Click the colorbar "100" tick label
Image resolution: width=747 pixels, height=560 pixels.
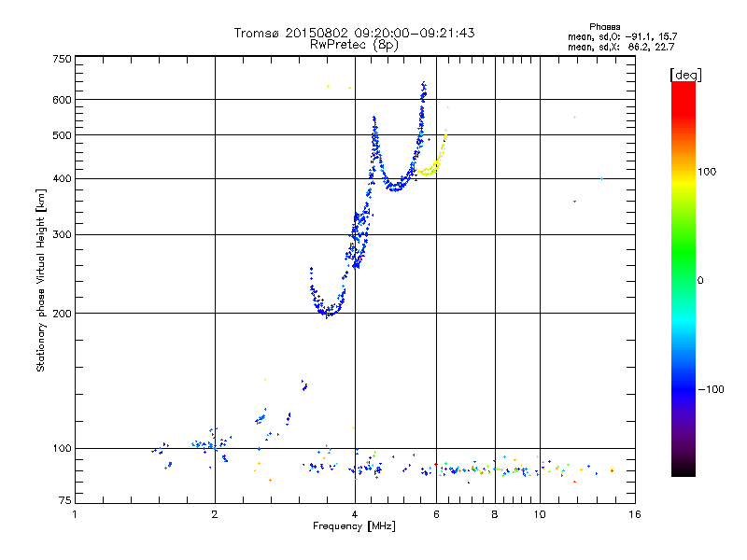[707, 172]
